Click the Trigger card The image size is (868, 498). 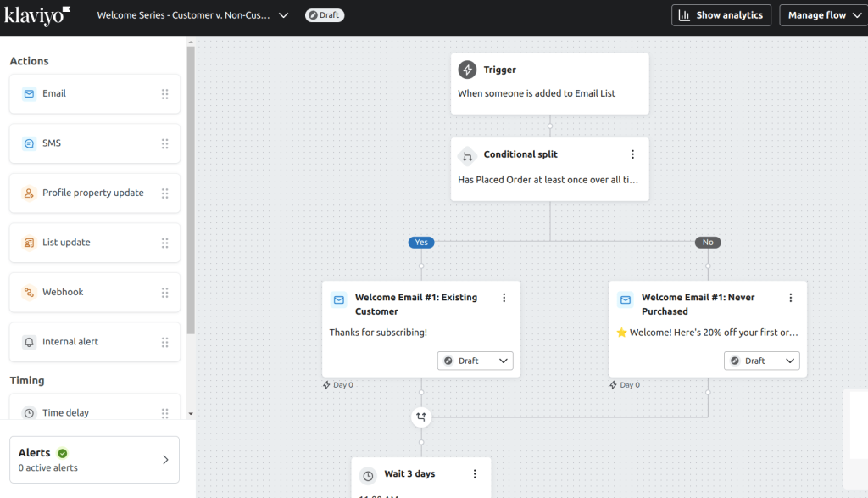pos(549,84)
